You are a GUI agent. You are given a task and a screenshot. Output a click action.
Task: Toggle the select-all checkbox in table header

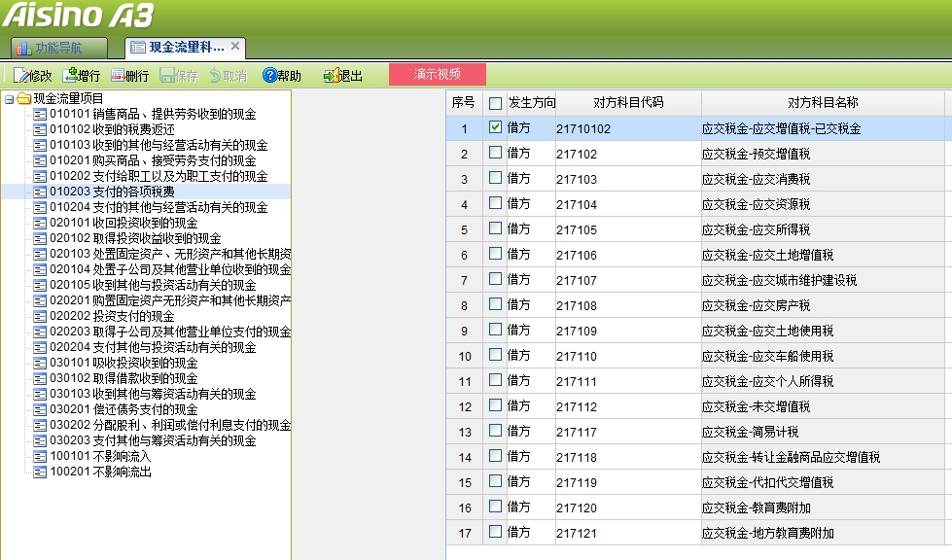pyautogui.click(x=495, y=103)
